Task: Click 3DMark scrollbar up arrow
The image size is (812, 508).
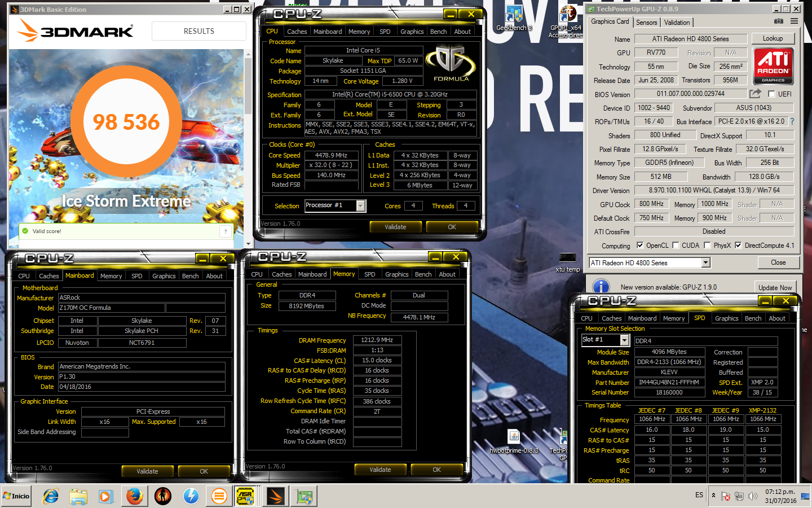Action: [248, 53]
